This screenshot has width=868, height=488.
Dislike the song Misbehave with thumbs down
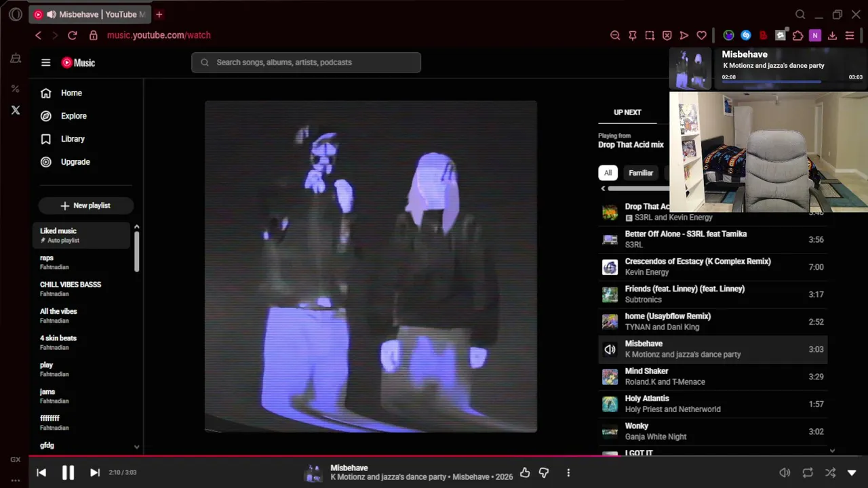click(x=544, y=472)
